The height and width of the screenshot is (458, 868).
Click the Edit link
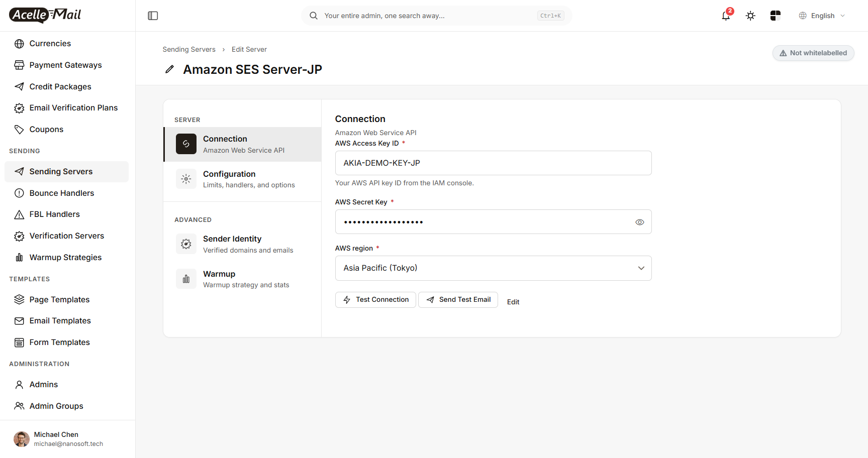point(513,302)
